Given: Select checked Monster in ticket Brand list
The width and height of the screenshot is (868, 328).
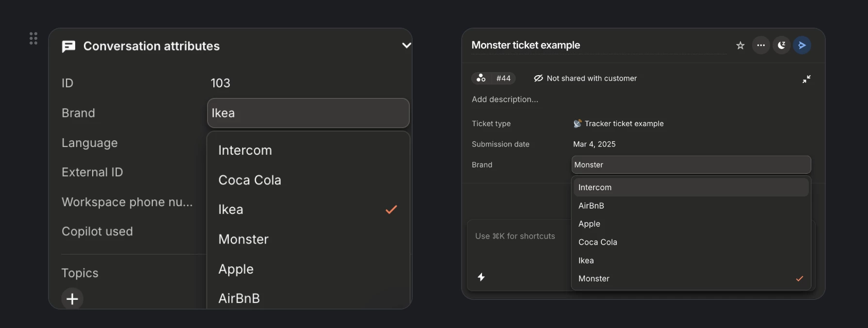Looking at the screenshot, I should pos(691,279).
